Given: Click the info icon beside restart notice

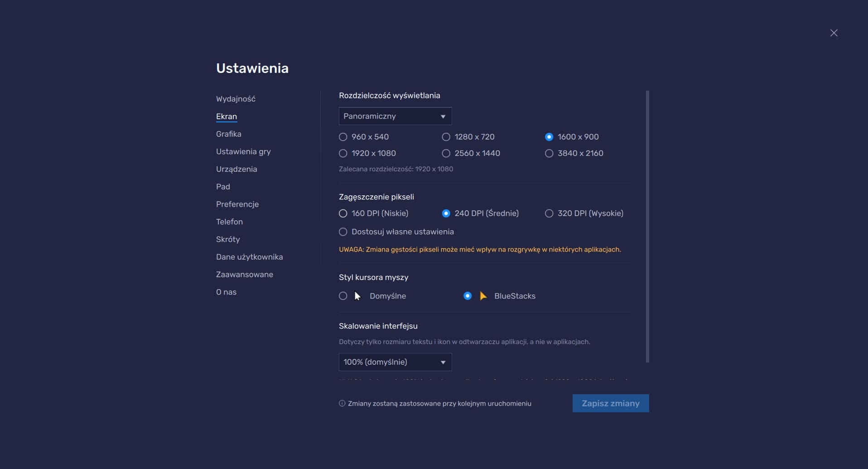Looking at the screenshot, I should [342, 403].
